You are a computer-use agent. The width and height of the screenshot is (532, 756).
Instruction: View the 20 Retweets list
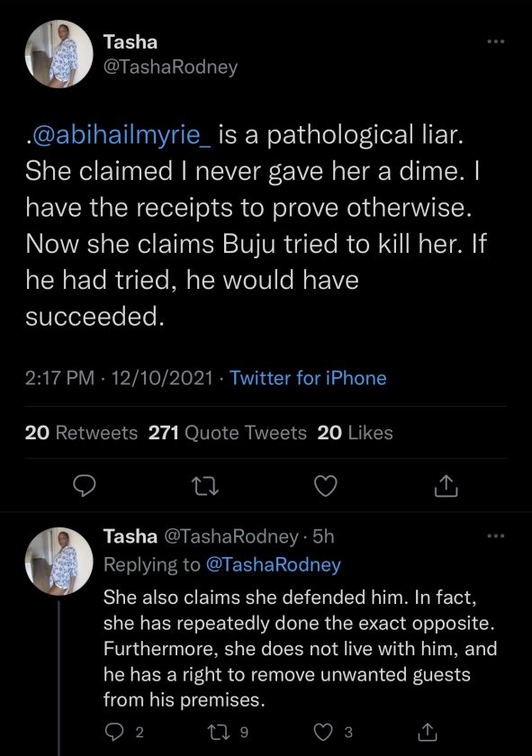[x=82, y=433]
